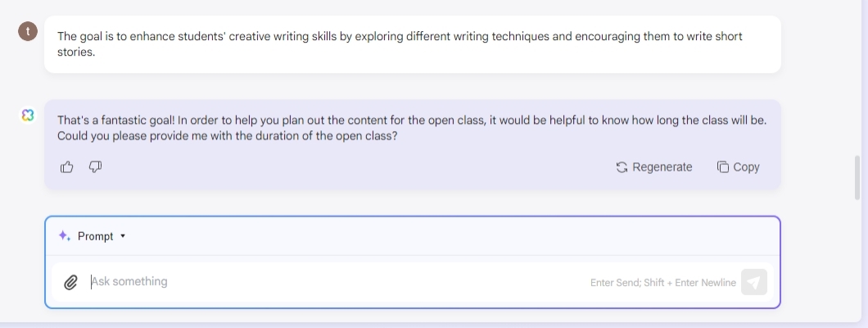Click the thumbs up icon on the response

click(67, 167)
